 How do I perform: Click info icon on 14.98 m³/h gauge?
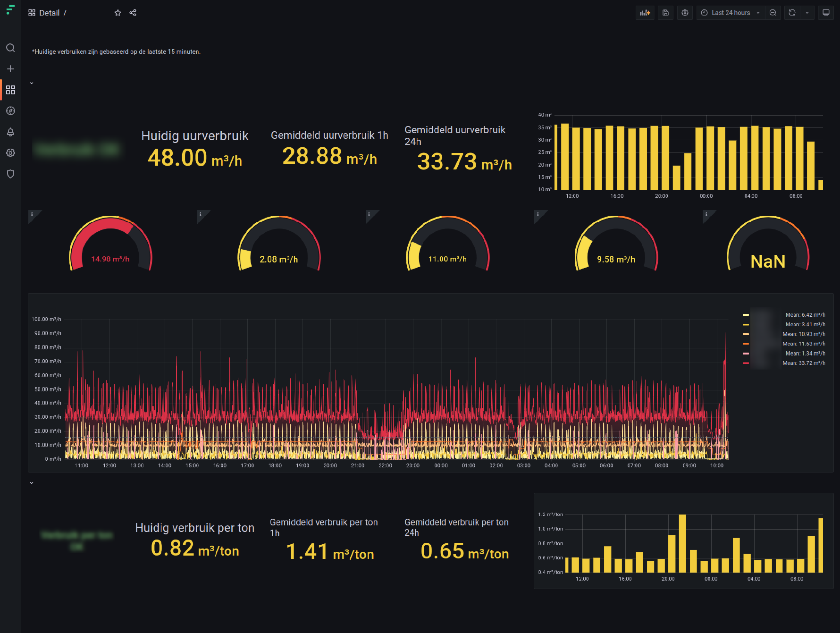click(32, 214)
